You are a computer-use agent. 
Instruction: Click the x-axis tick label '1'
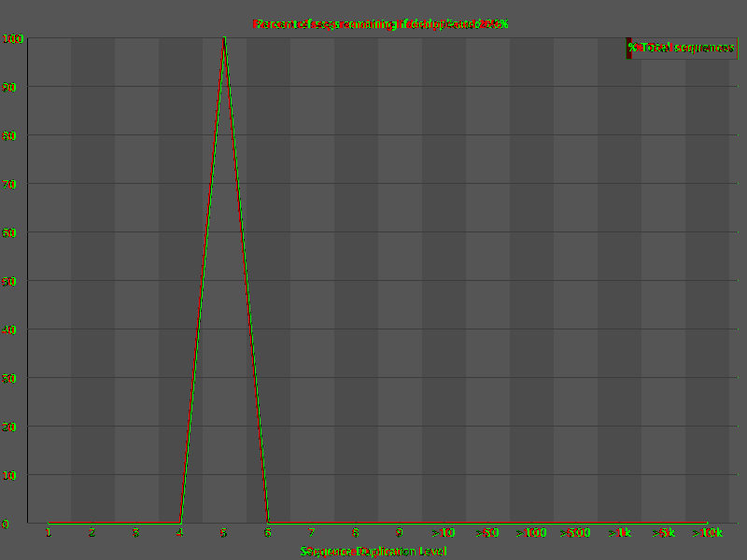click(49, 532)
